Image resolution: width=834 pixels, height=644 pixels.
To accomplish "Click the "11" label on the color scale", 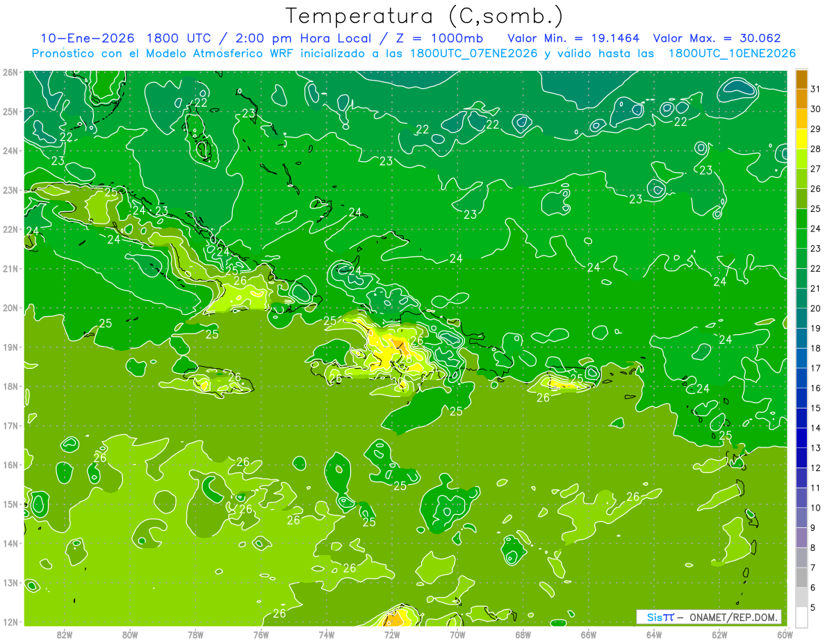I will 816,488.
